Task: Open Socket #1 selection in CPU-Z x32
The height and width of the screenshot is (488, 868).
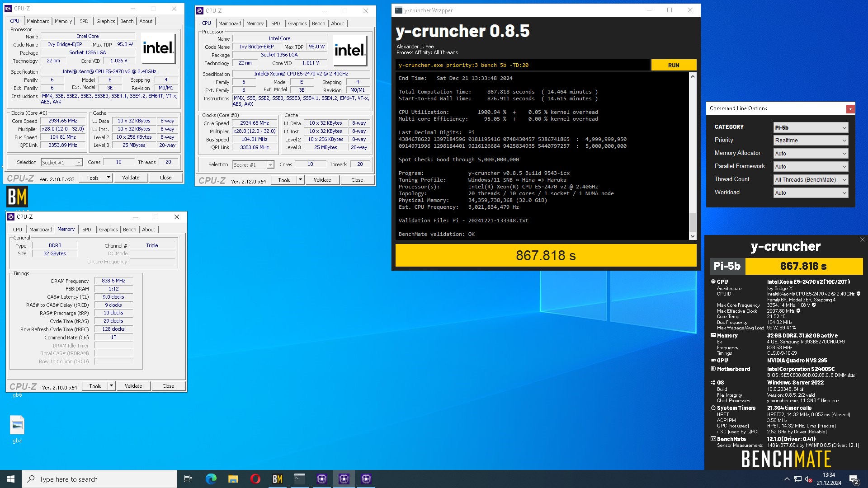Action: [61, 163]
